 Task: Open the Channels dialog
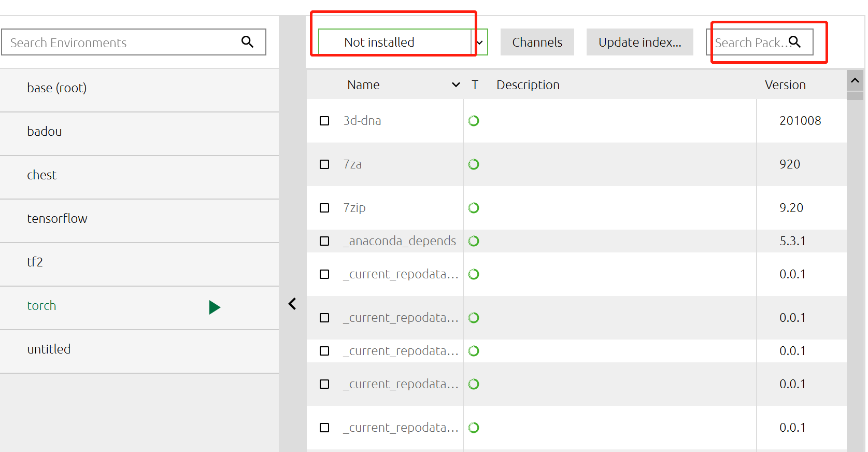[537, 42]
